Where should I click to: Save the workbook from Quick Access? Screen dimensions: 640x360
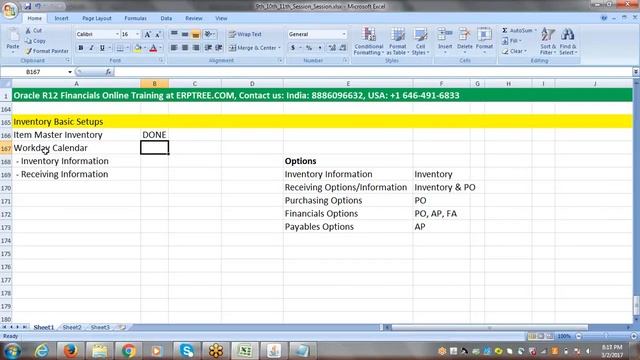coord(27,6)
